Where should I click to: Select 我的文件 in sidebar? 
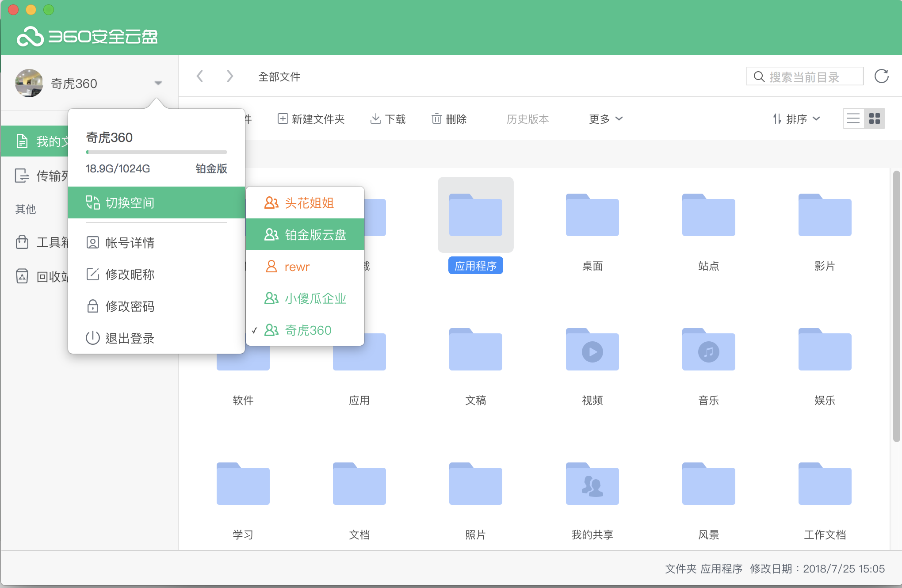pos(34,141)
